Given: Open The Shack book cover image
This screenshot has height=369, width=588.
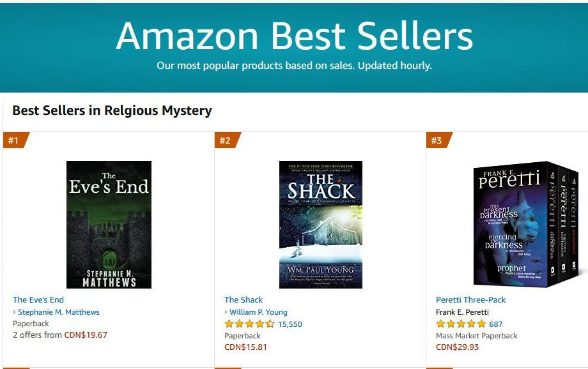Looking at the screenshot, I should click(x=321, y=225).
